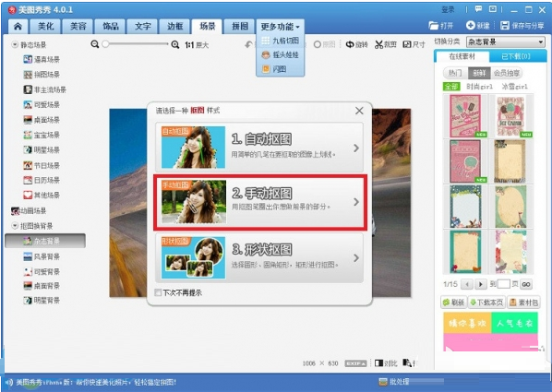Toggle the 对比 compare view
Image resolution: width=552 pixels, height=392 pixels.
pos(386,363)
